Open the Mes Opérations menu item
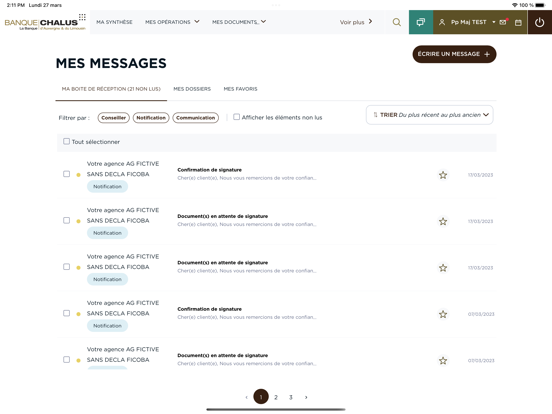Screen dimensions: 552x414 point(168,22)
